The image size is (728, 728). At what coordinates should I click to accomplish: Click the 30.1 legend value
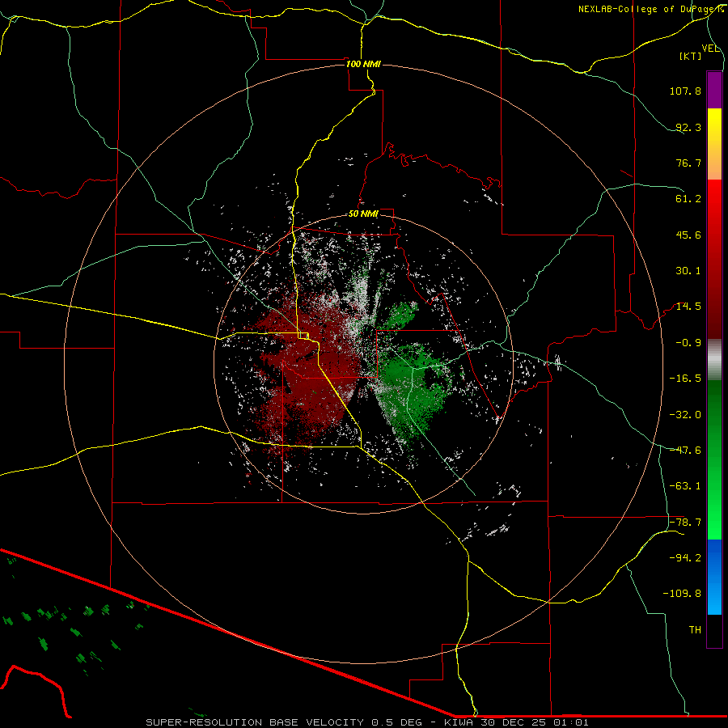(688, 271)
